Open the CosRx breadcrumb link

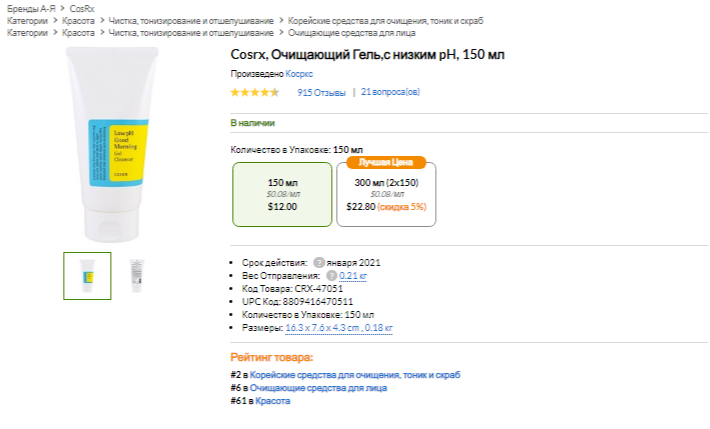pyautogui.click(x=82, y=8)
